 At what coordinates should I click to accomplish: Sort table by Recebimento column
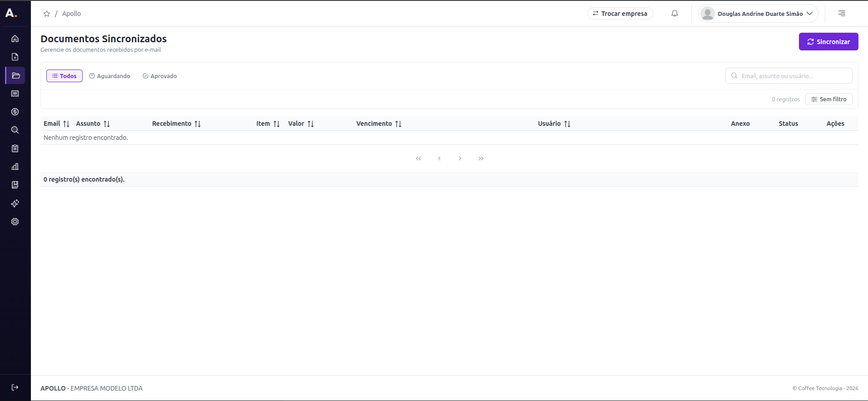[198, 124]
